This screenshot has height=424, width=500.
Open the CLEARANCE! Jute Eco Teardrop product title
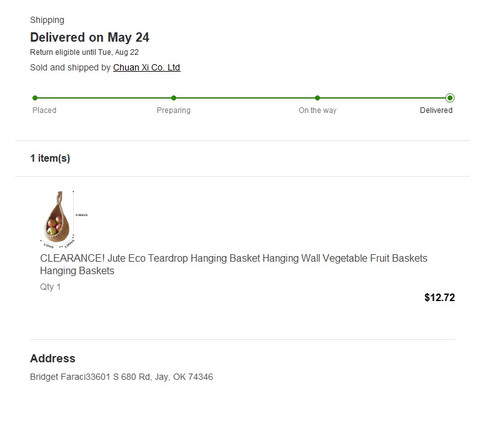[x=233, y=264]
